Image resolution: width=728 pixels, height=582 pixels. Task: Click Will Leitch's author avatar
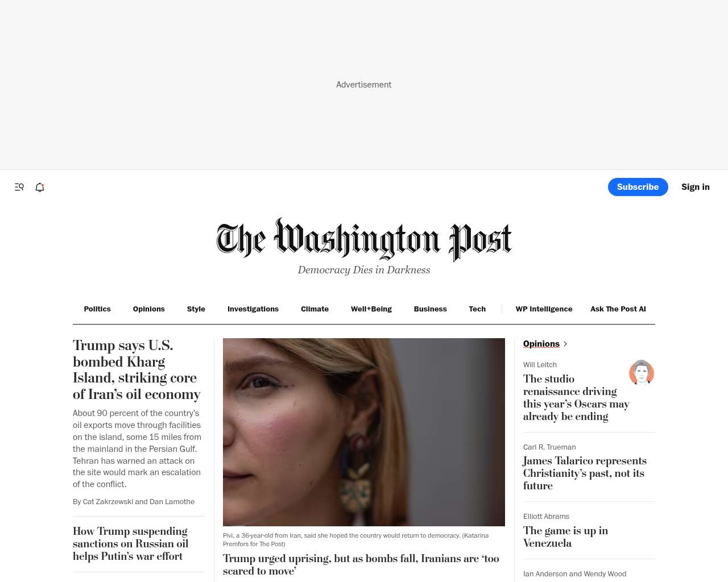point(642,373)
